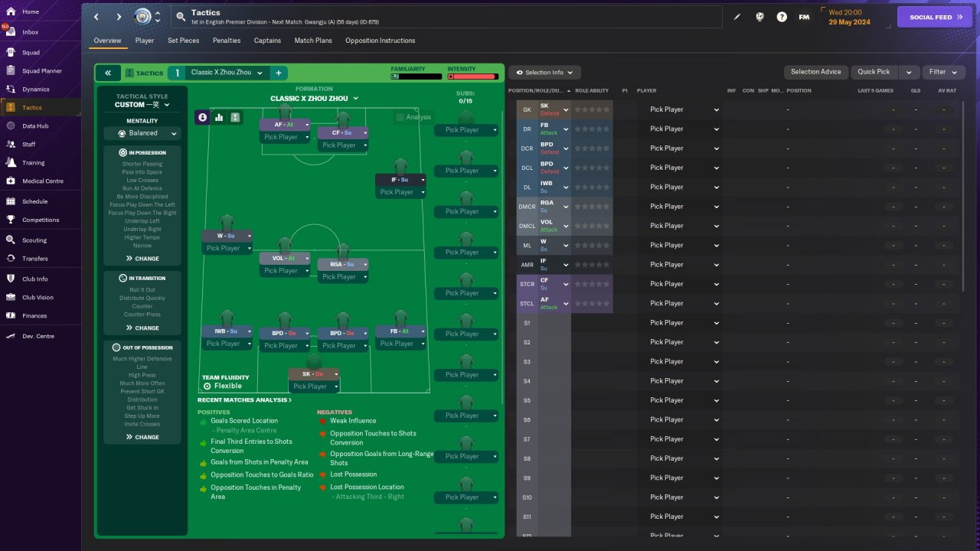Viewport: 980px width, 551px height.
Task: Switch to Player tab
Action: point(145,41)
